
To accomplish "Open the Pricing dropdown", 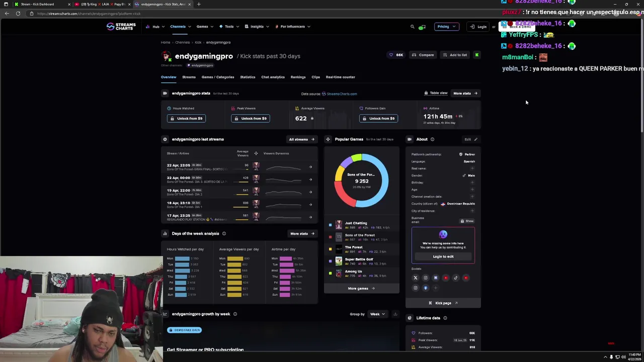I will [x=446, y=27].
